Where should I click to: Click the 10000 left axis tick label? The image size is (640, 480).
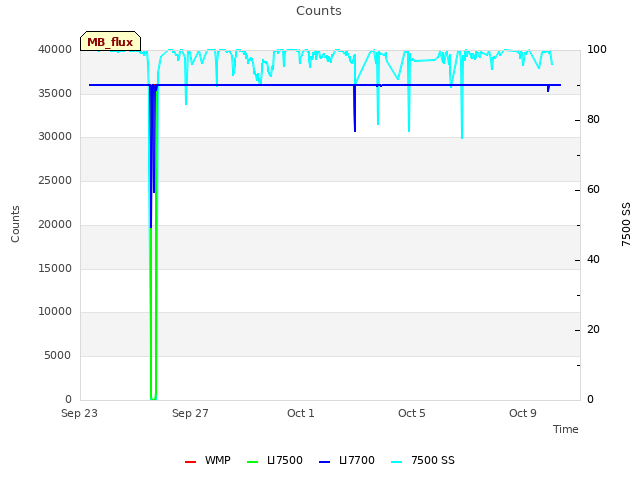(55, 311)
